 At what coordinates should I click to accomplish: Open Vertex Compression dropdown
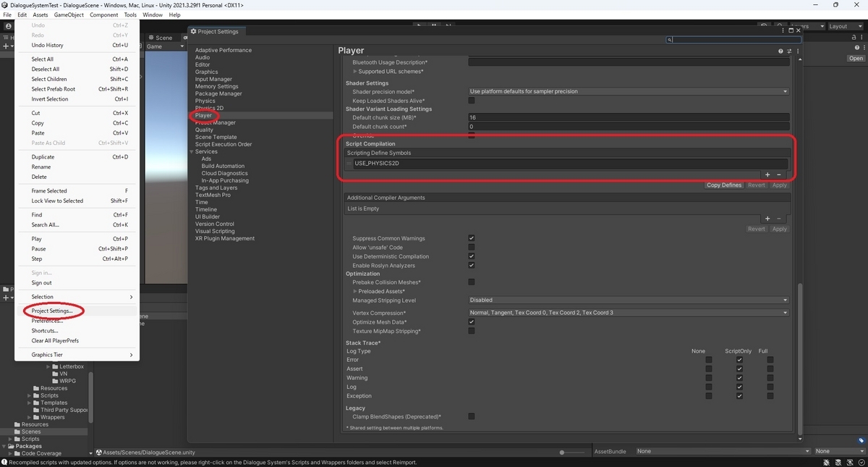click(628, 313)
